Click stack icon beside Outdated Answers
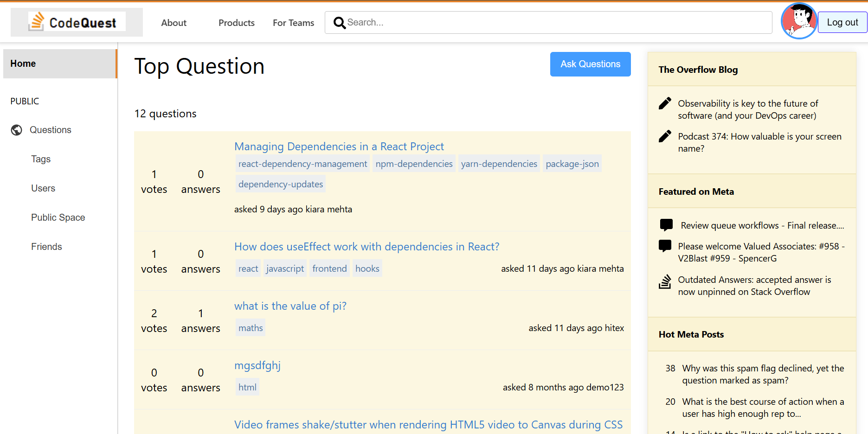868x434 pixels. (665, 281)
